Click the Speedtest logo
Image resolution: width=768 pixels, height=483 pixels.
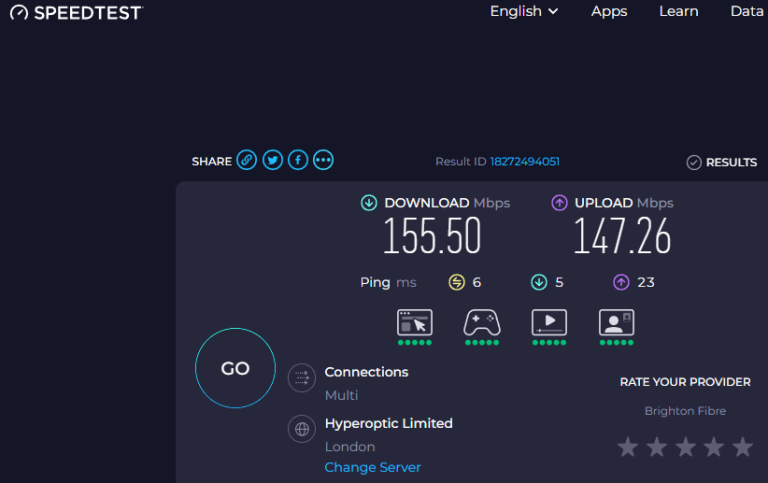click(x=76, y=13)
